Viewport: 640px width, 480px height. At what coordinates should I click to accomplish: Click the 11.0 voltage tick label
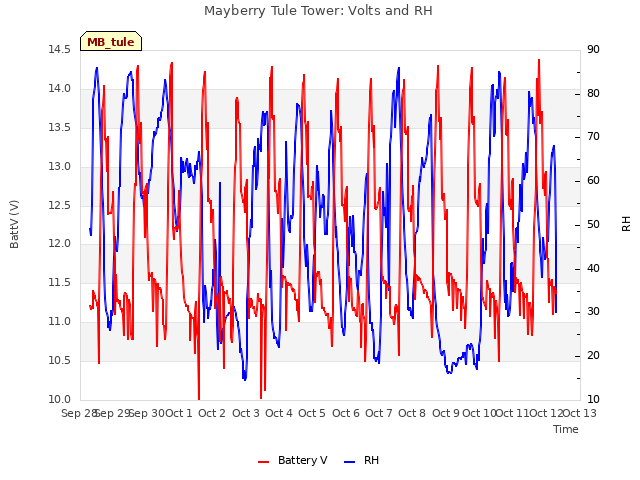[60, 322]
